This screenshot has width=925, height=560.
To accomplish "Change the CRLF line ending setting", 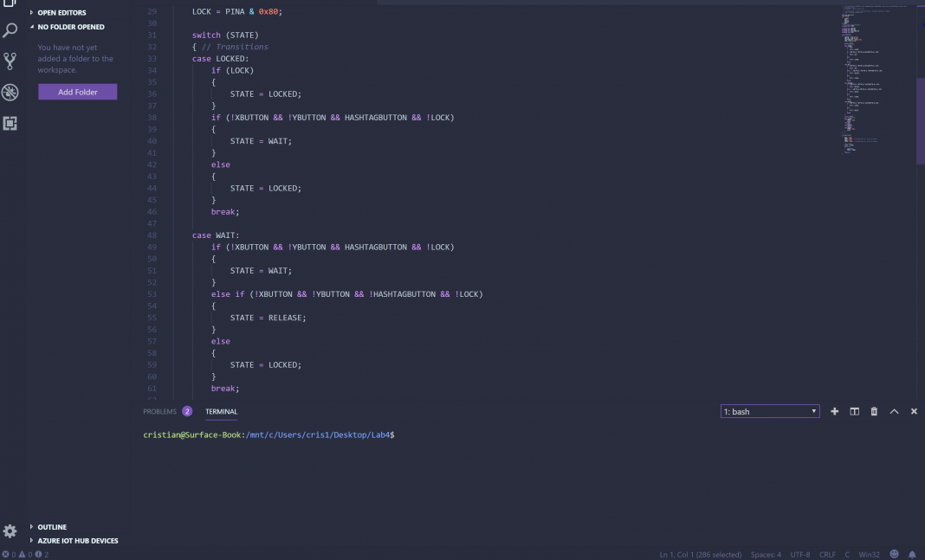I will 826,554.
